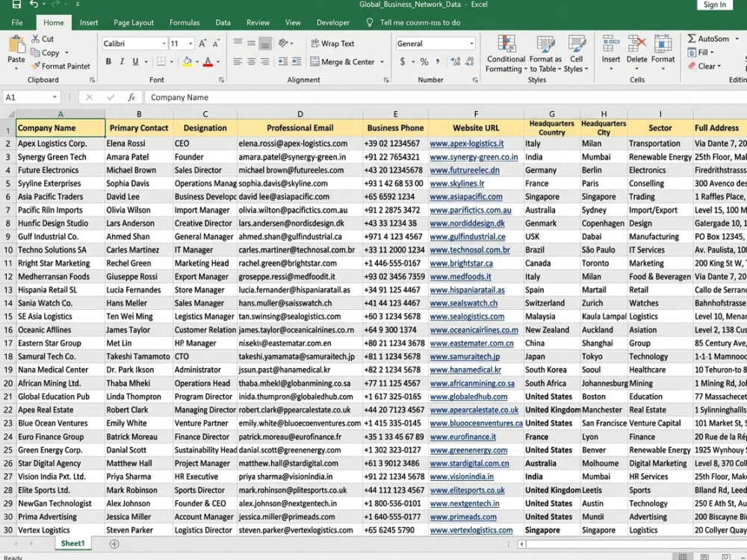Toggle Center alignment
Screen dimensions: 747x560
coord(251,61)
